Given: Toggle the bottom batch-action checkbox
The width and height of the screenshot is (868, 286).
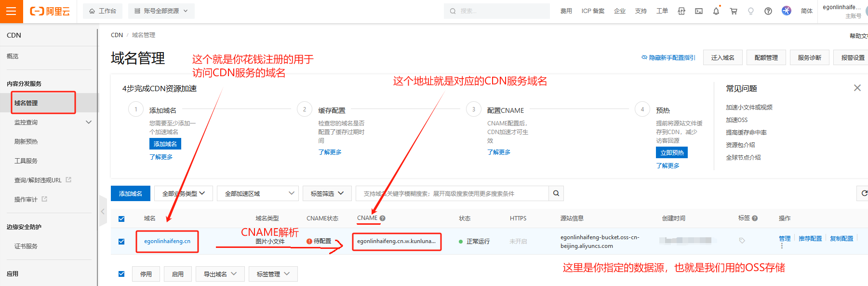Looking at the screenshot, I should tap(121, 274).
